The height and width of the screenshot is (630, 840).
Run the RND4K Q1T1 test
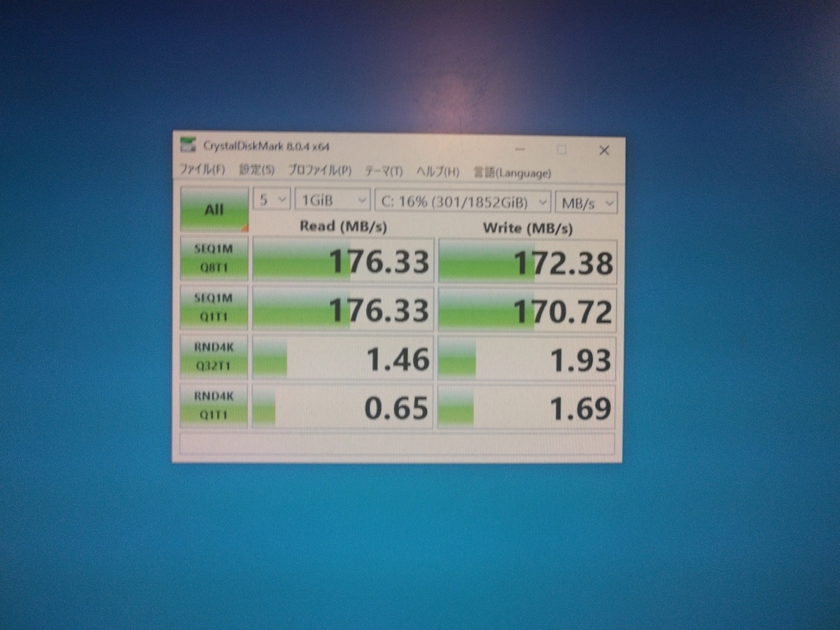[213, 405]
